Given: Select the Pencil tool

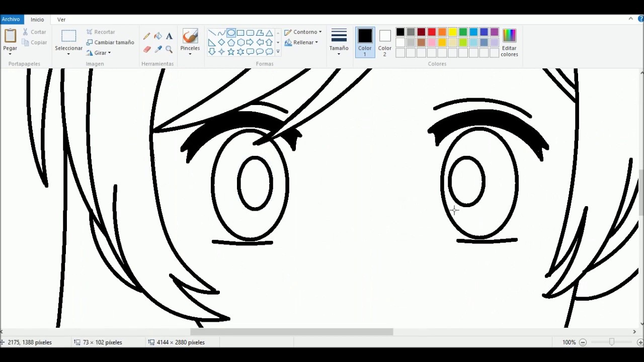Looking at the screenshot, I should coord(147,36).
